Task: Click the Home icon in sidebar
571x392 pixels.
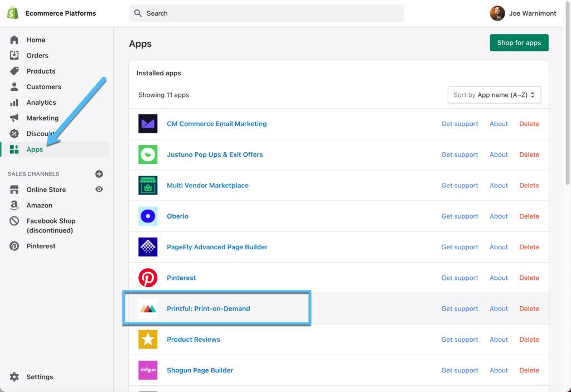Action: [x=14, y=40]
